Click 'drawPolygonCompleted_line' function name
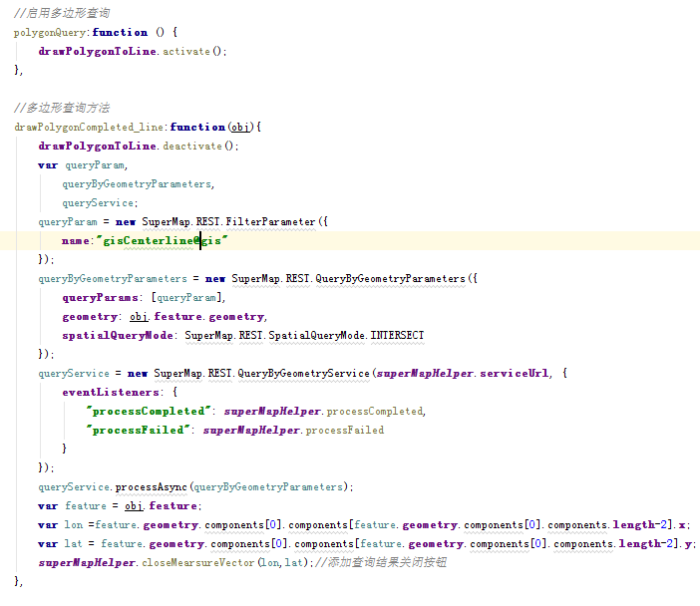 [89, 128]
